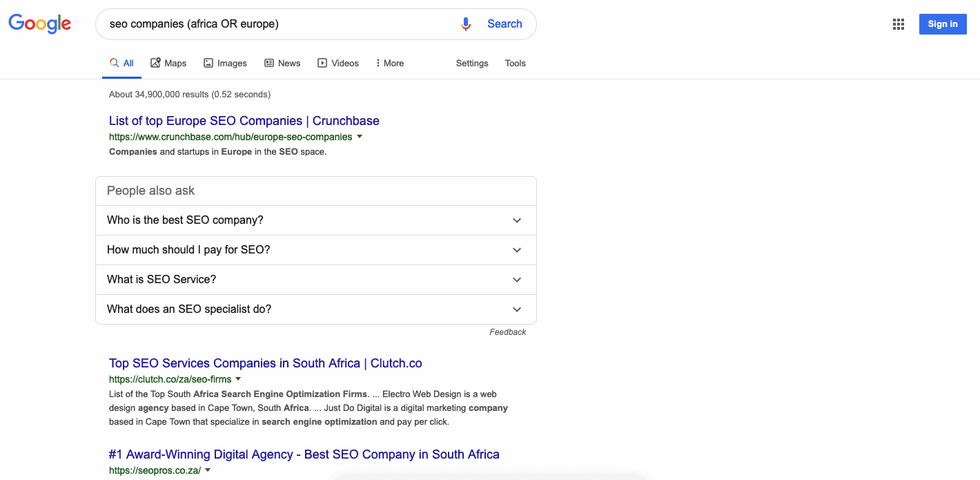
Task: Click the Google logo to return home
Action: point(39,23)
